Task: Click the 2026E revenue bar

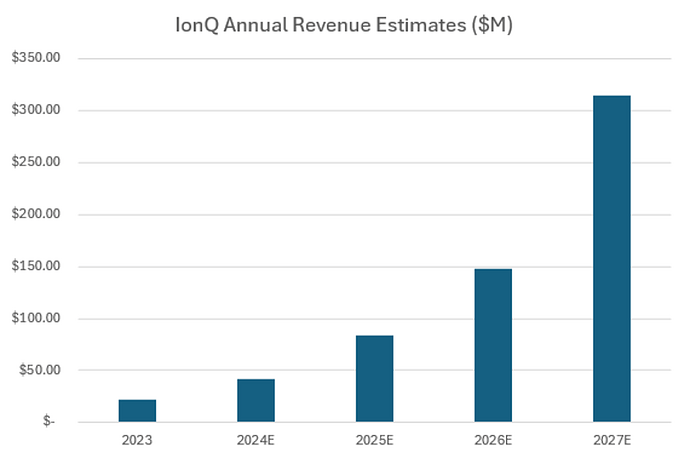Action: (493, 345)
